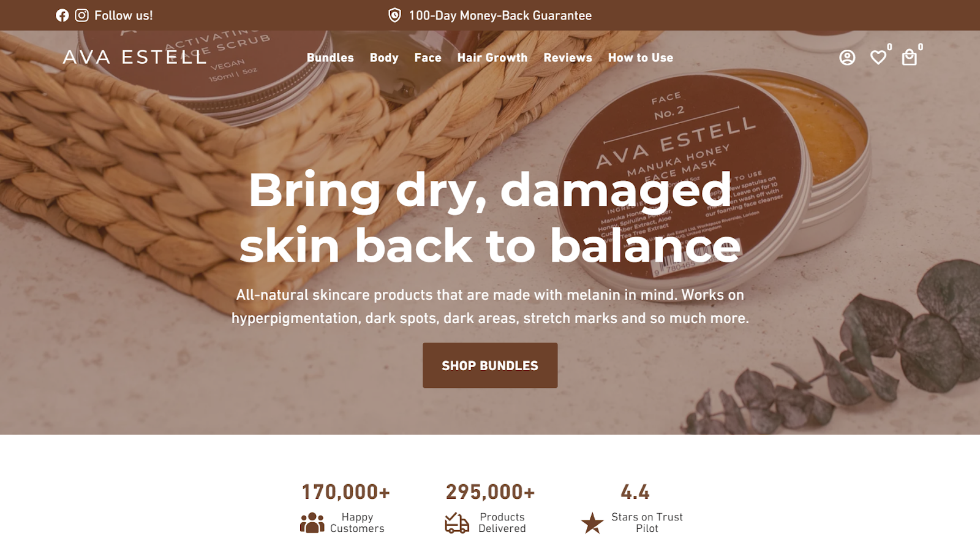Open the Face menu item
980x559 pixels.
pyautogui.click(x=428, y=58)
